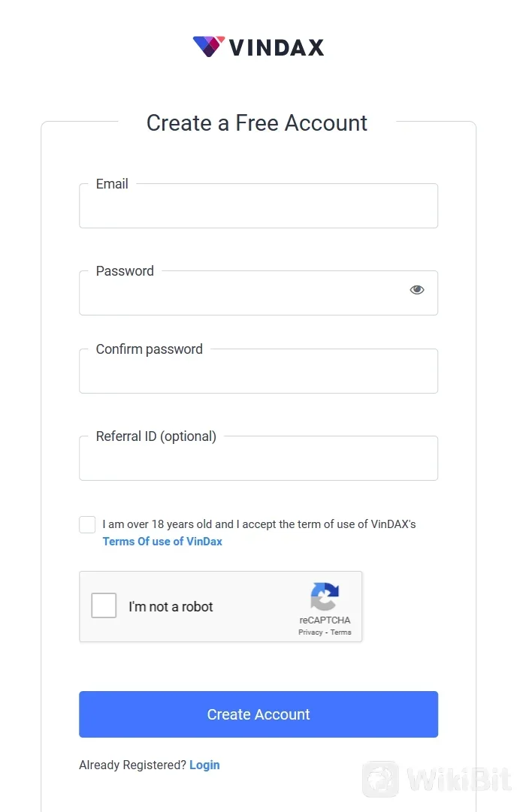
Task: Follow the Login link
Action: coord(204,765)
